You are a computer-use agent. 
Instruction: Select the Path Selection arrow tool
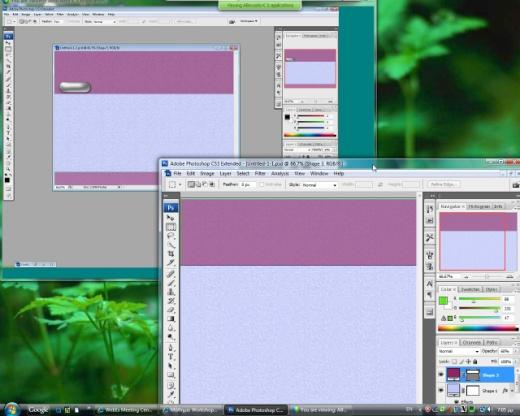coord(171,366)
